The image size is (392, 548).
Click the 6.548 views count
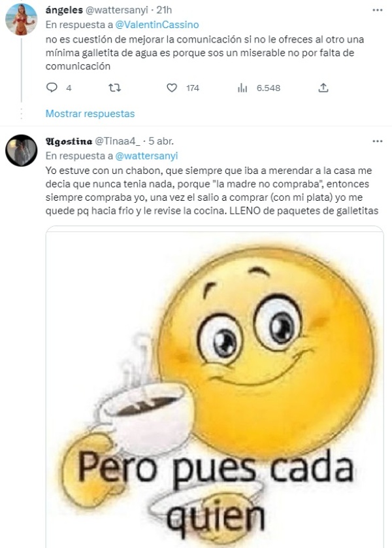click(269, 88)
